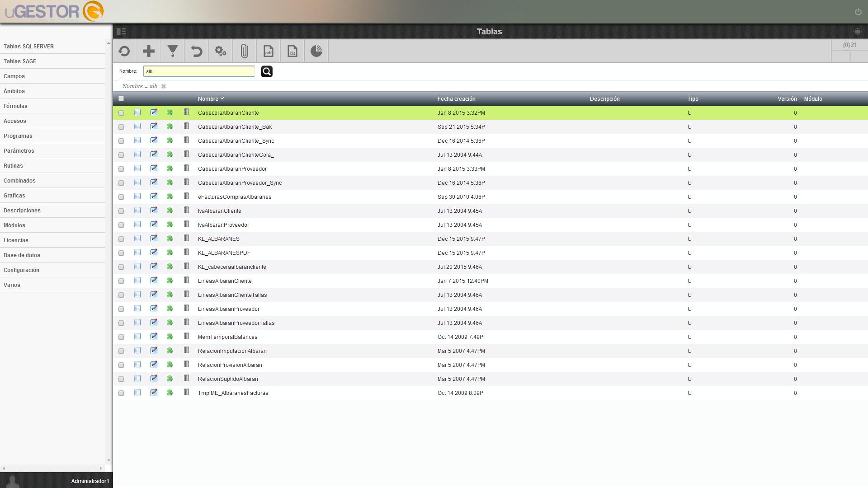Check the select-all header checkbox
Viewport: 868px width, 488px height.
coord(121,99)
